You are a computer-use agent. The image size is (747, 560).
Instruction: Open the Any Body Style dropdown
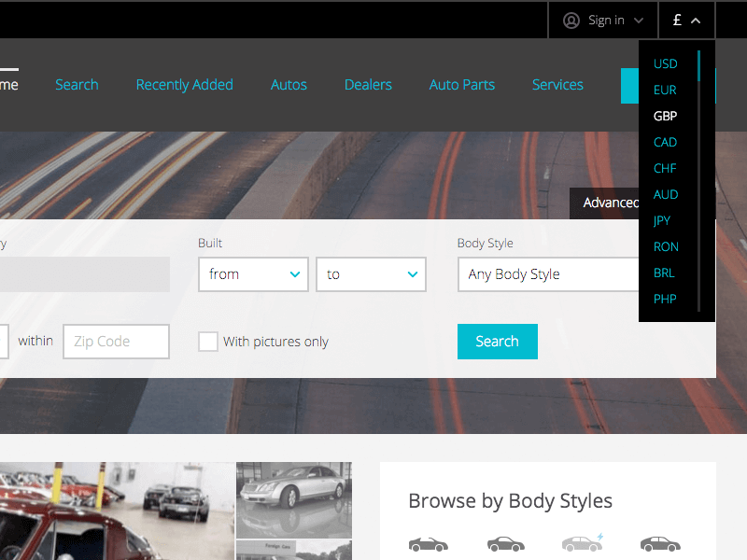[548, 274]
